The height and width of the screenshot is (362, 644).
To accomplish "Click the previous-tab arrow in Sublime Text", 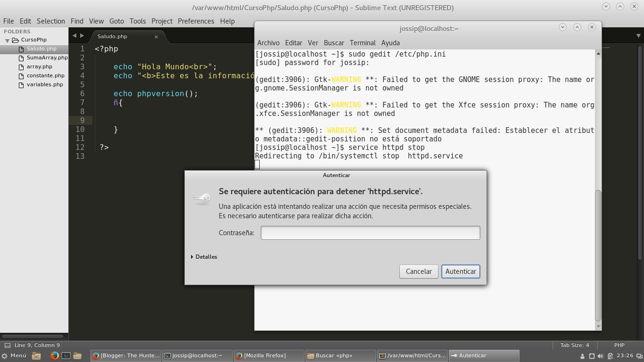I will 74,35.
